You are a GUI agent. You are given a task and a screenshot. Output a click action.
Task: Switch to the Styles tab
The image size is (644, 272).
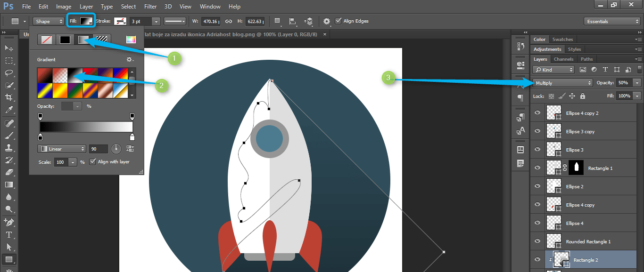[x=574, y=49]
